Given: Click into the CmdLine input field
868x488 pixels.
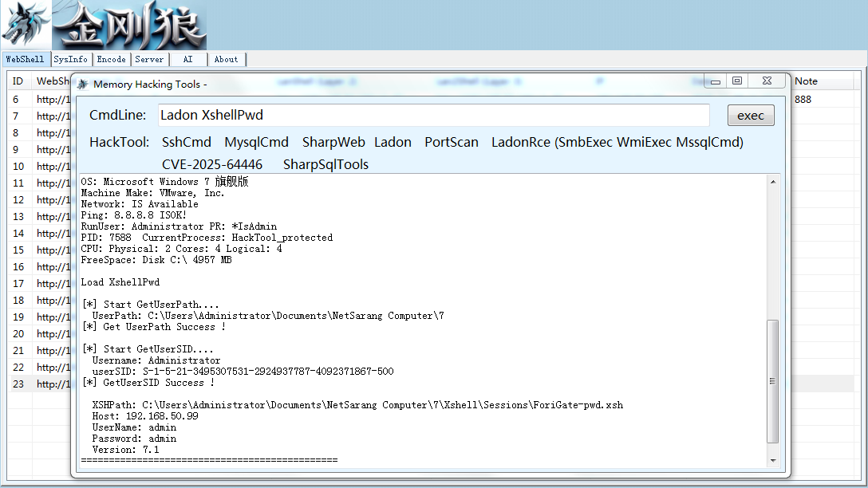Looking at the screenshot, I should coord(433,115).
